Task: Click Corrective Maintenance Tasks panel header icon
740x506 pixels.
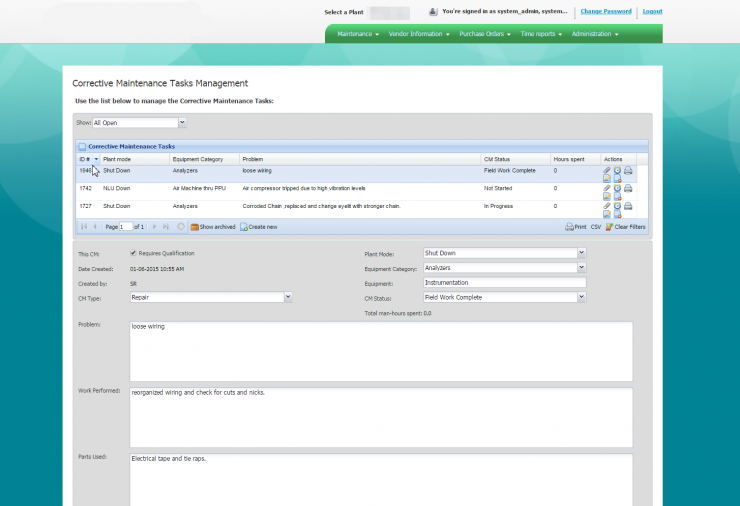Action: (82, 146)
